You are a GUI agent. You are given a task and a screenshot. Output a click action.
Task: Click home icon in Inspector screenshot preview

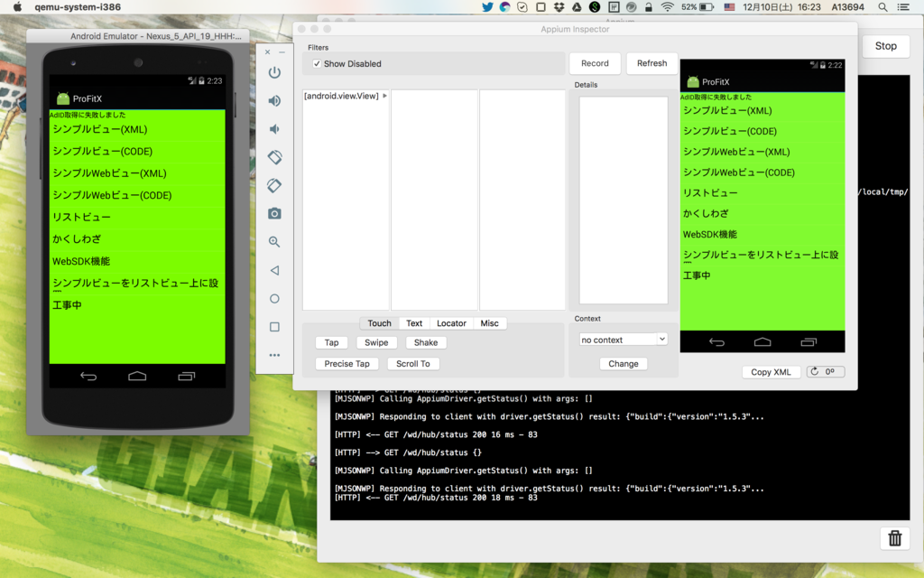click(762, 341)
